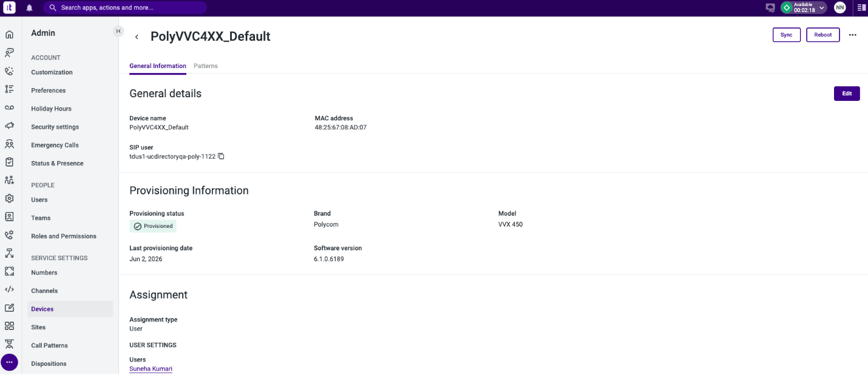Click the Edit button
The width and height of the screenshot is (868, 378).
click(847, 94)
